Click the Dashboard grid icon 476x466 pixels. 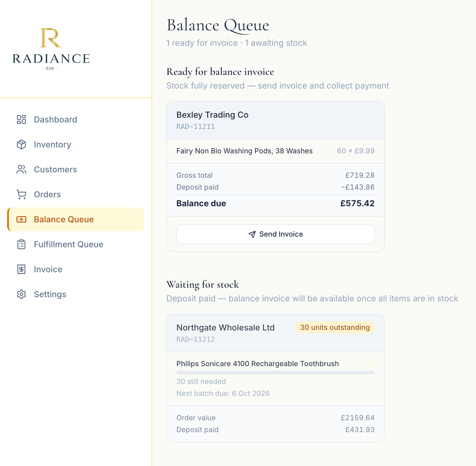pos(21,119)
